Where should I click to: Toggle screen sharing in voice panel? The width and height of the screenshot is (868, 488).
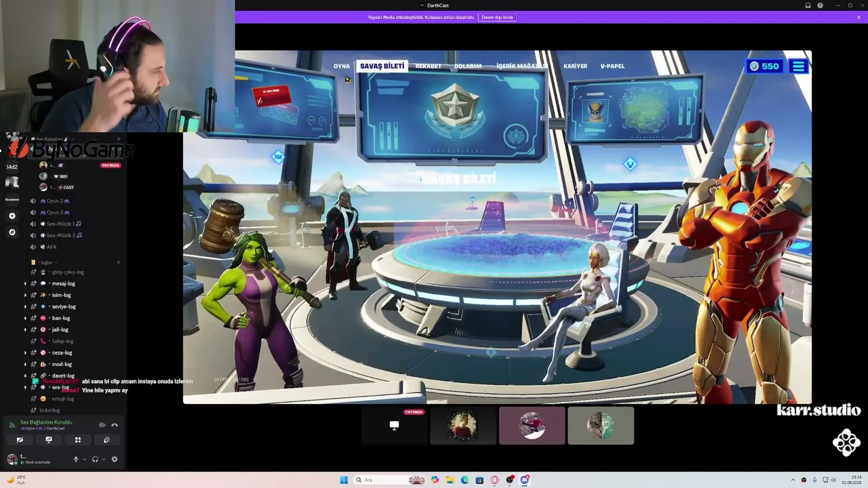click(x=49, y=440)
